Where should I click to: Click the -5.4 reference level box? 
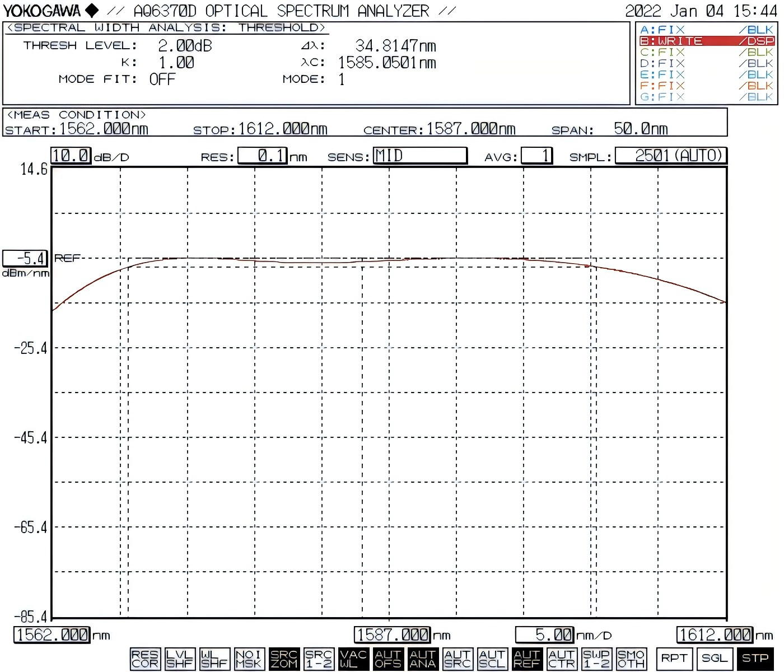click(26, 258)
